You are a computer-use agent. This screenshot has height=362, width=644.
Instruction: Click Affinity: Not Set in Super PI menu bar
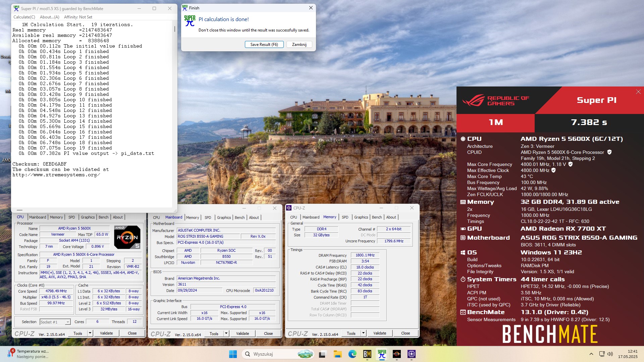(78, 17)
